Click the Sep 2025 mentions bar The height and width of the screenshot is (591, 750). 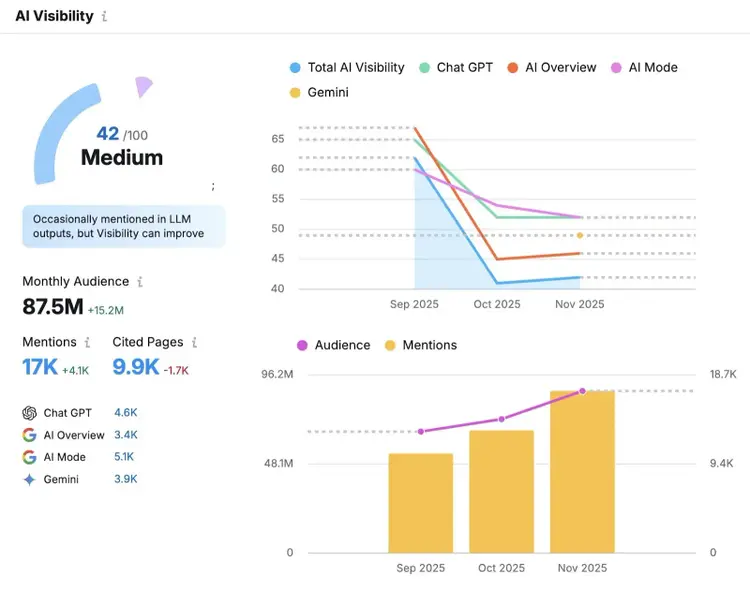[x=421, y=503]
